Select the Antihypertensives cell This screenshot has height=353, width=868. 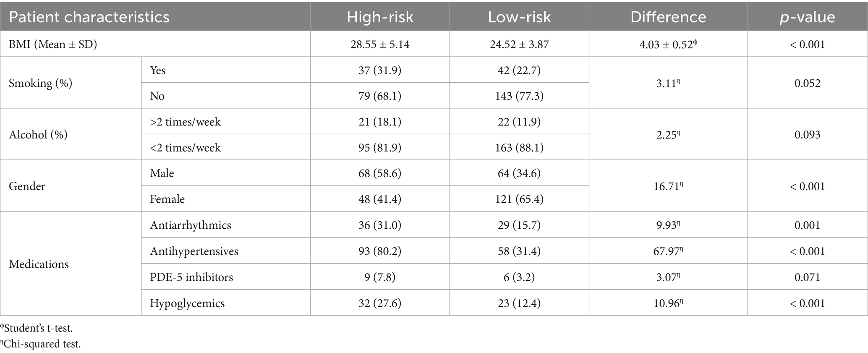pyautogui.click(x=194, y=251)
